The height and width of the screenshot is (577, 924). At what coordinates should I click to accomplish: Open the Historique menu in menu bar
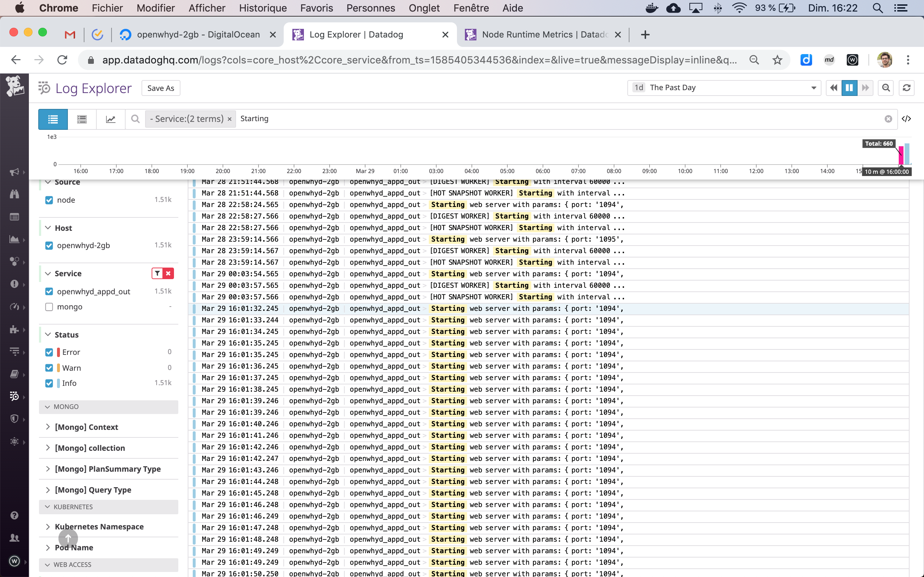pos(263,8)
